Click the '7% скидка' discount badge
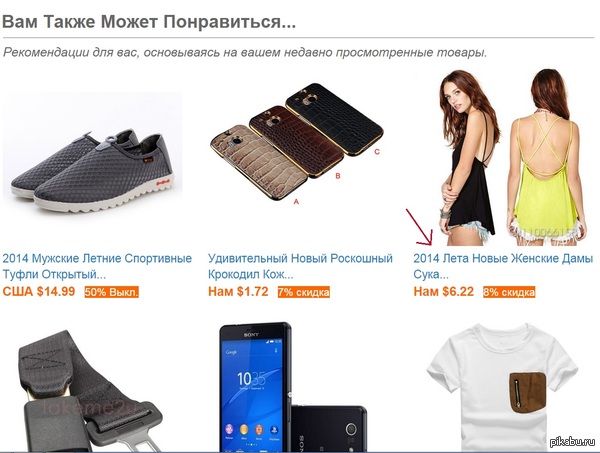The width and height of the screenshot is (600, 453). tap(303, 292)
